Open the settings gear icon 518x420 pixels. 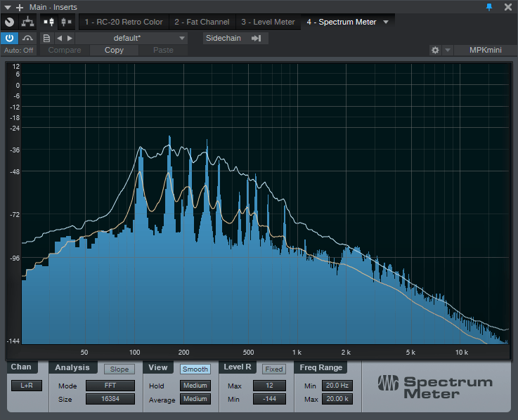pyautogui.click(x=435, y=51)
